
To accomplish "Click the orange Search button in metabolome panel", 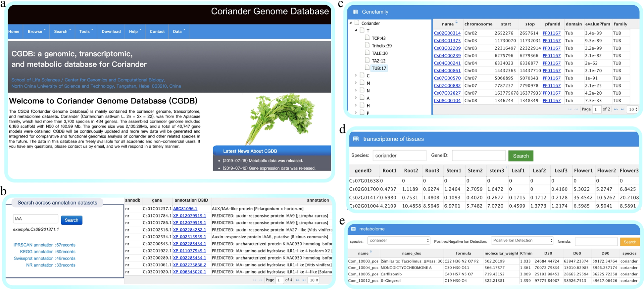I will (x=630, y=242).
